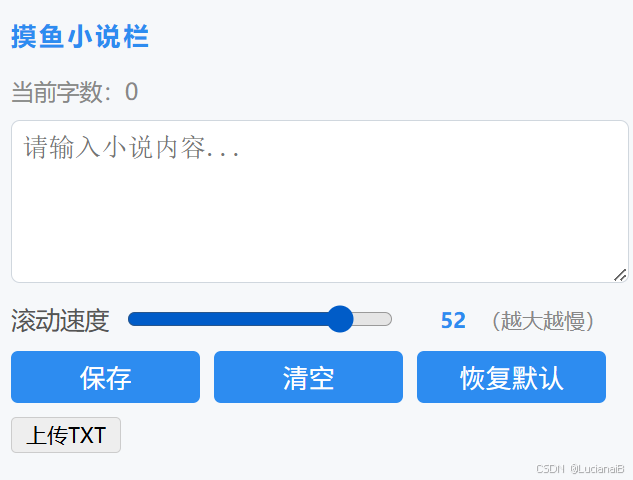Open the 上传TXT file chooser
Image resolution: width=633 pixels, height=480 pixels.
pyautogui.click(x=66, y=435)
